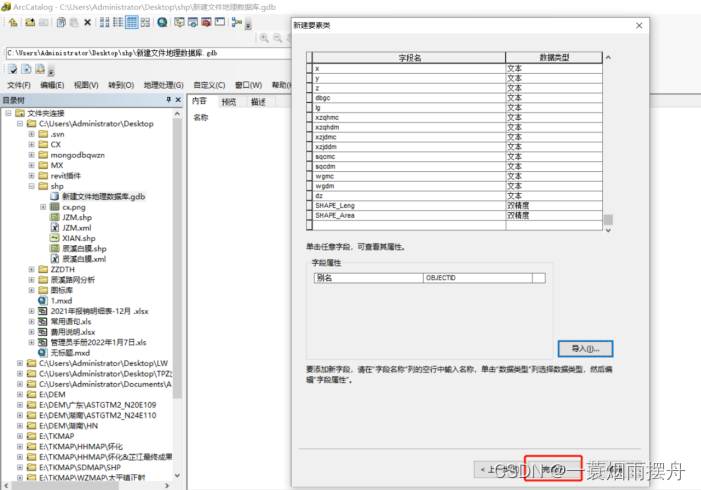Click the Disconnect From Folder icon

tap(44, 22)
